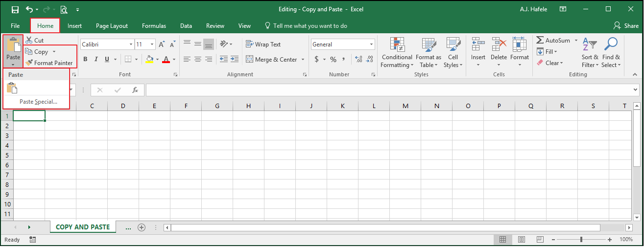644x247 pixels.
Task: Enable Wrap Text
Action: click(x=263, y=45)
